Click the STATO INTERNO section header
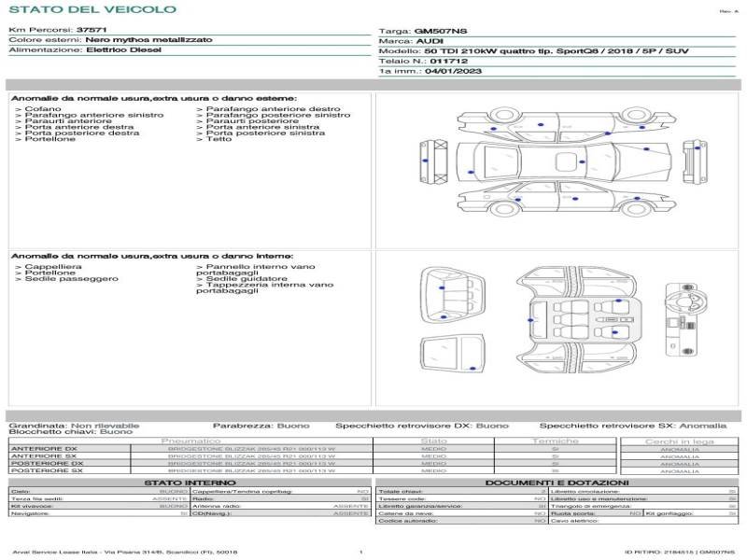 (x=190, y=483)
